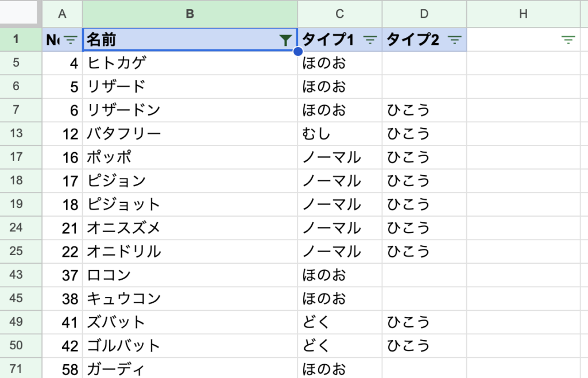Select column A header
588x378 pixels.
coord(62,14)
